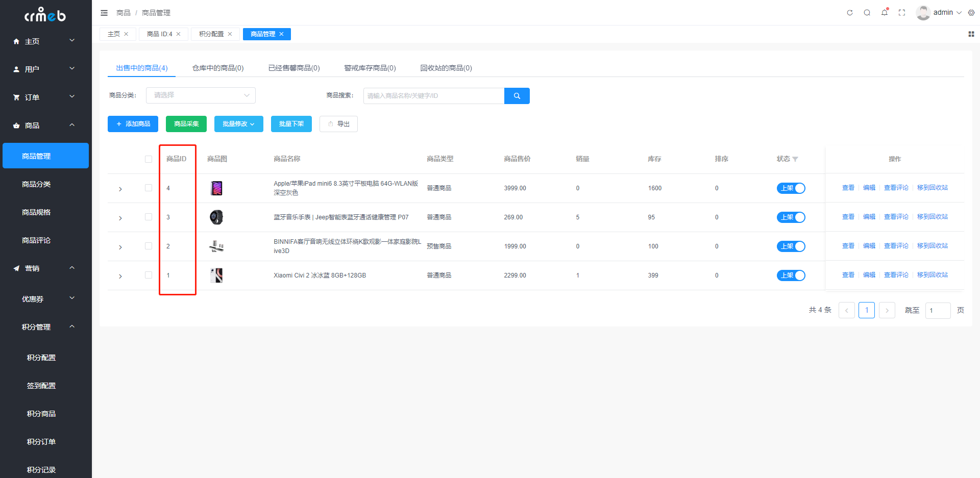Tick the select-all checkbox in the table header

149,159
